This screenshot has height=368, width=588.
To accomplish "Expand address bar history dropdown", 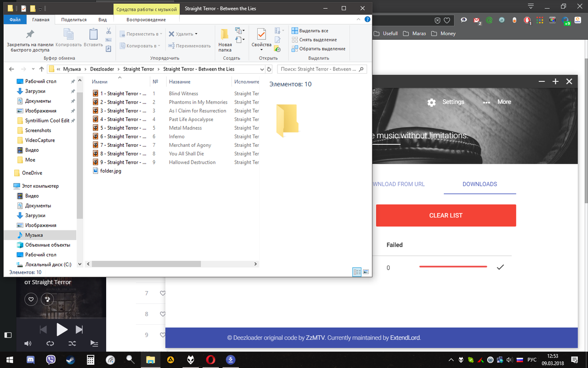I will (x=262, y=69).
